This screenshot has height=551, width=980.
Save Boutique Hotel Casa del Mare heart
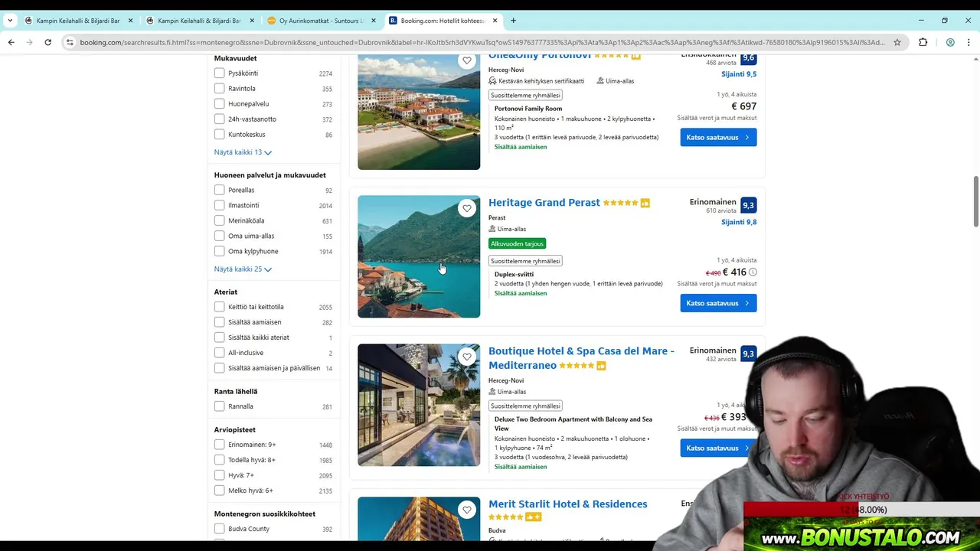[x=467, y=357]
